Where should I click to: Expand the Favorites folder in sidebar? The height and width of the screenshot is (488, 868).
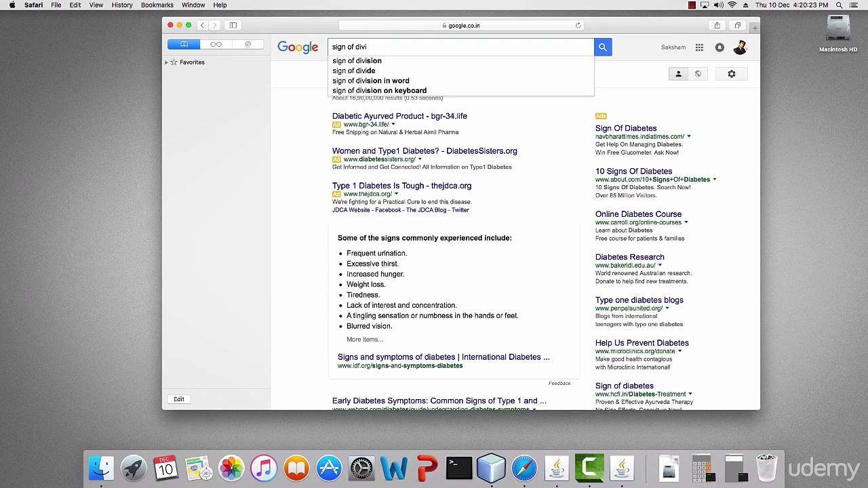tap(166, 62)
